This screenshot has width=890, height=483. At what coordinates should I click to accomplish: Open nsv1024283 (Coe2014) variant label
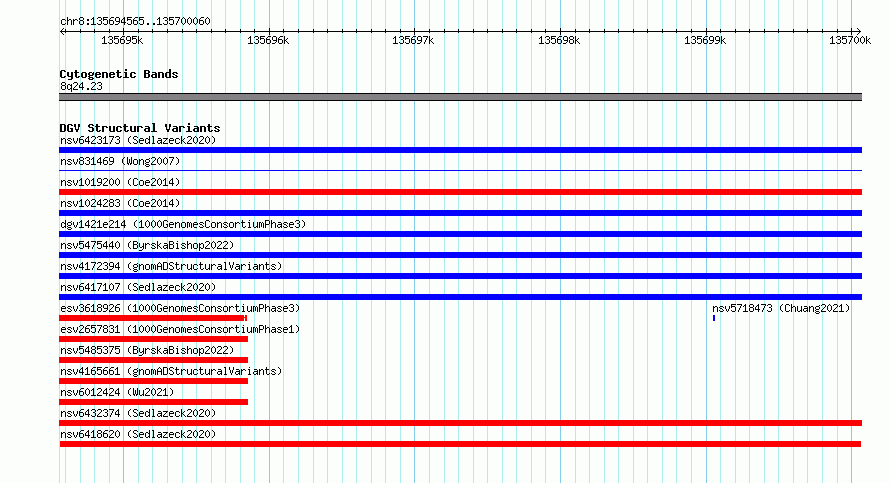pos(120,203)
